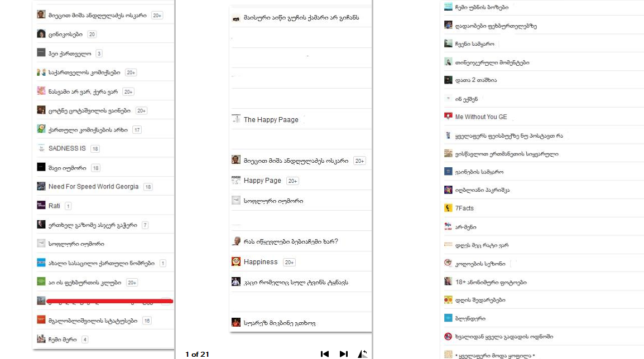Click the mosquito icon for კოღოების სეზონი
This screenshot has width=644, height=359.
[x=448, y=263]
